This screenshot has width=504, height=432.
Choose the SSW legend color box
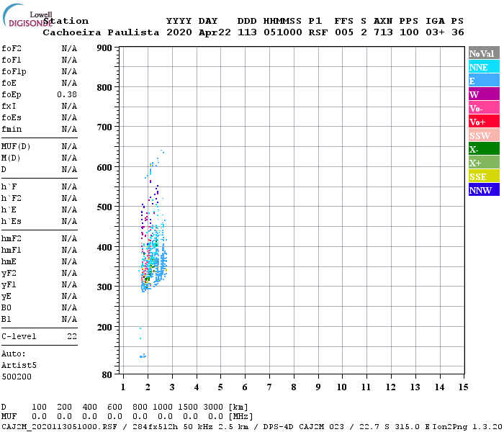(484, 135)
